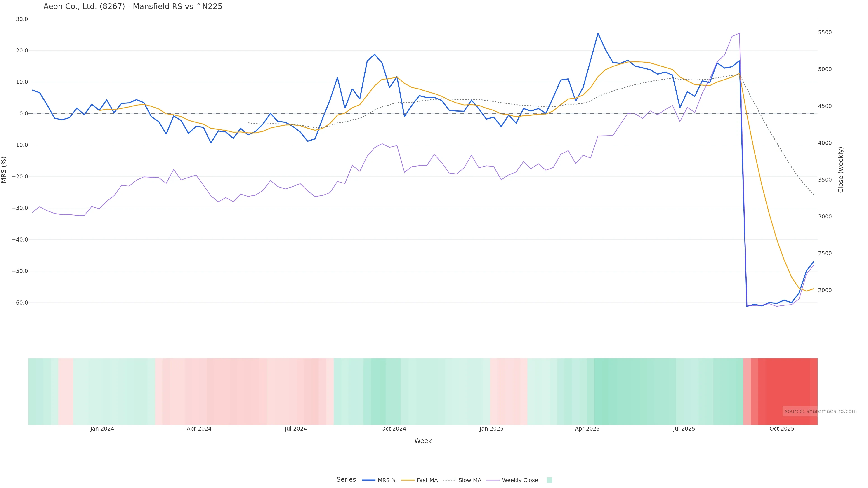Click the 30.0 left axis tick label

(22, 19)
